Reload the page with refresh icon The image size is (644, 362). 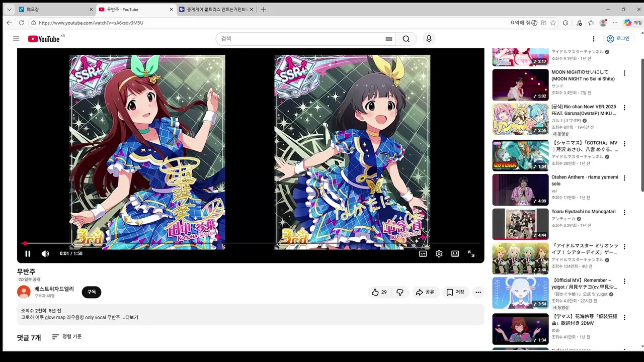pyautogui.click(x=21, y=23)
